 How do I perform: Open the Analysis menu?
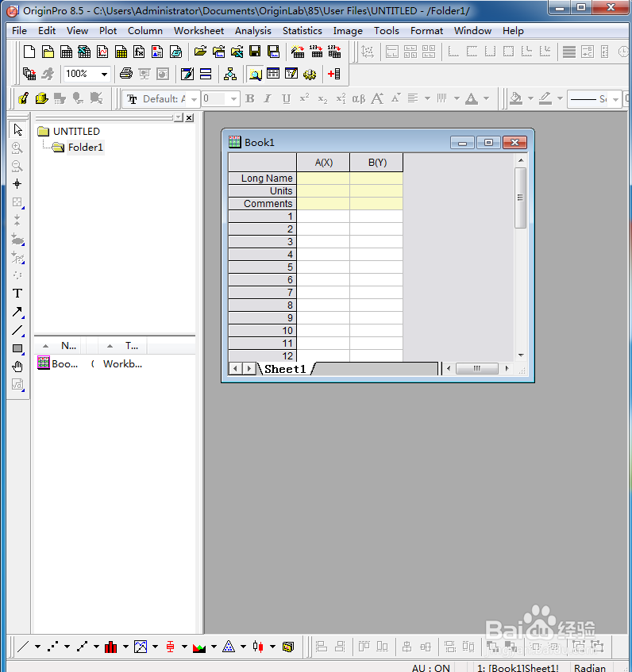point(253,31)
